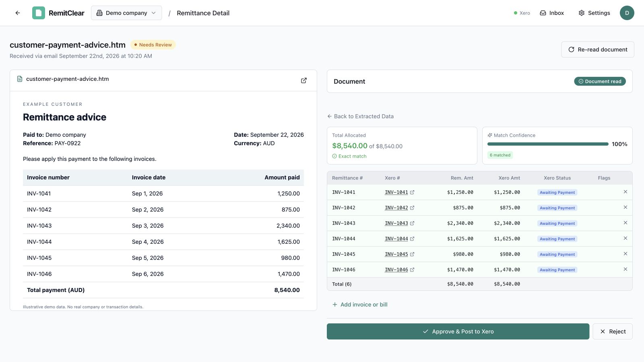Open the Inbox
Image resolution: width=644 pixels, height=362 pixels.
tap(552, 13)
